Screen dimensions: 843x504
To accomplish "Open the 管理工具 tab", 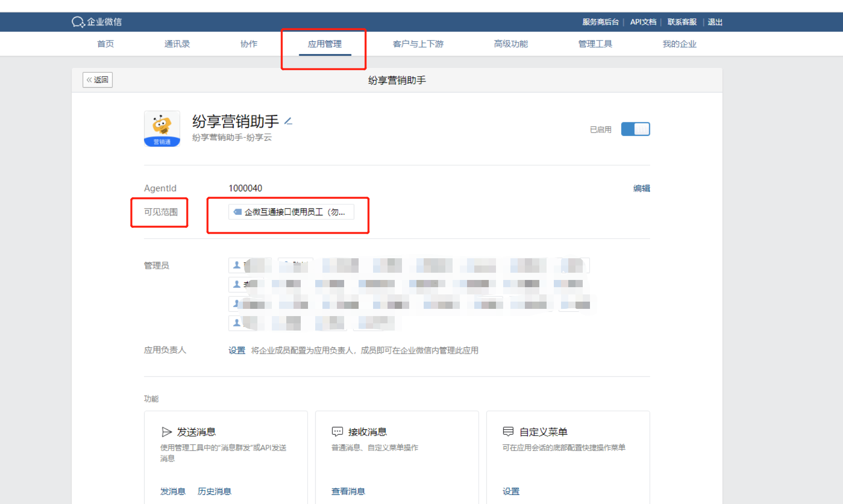I will pyautogui.click(x=595, y=44).
